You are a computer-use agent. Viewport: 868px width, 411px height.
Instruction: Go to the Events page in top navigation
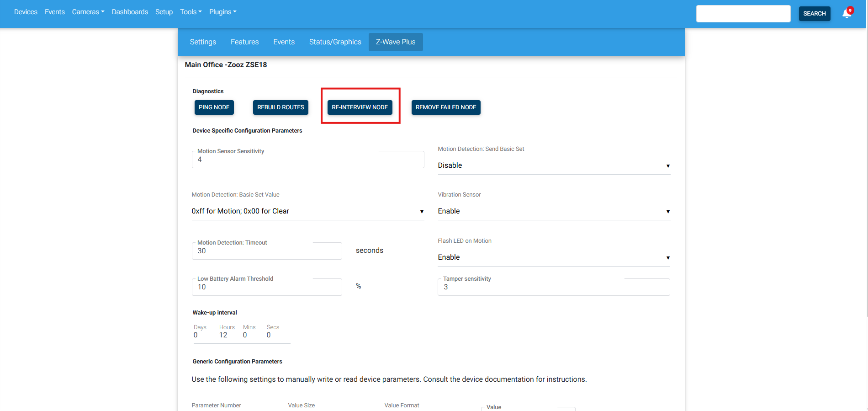pos(55,12)
